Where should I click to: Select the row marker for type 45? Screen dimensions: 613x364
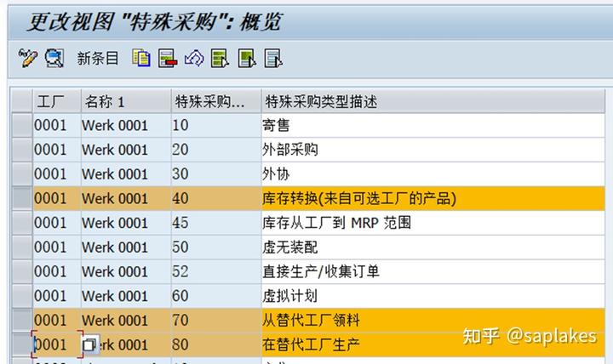pyautogui.click(x=21, y=223)
